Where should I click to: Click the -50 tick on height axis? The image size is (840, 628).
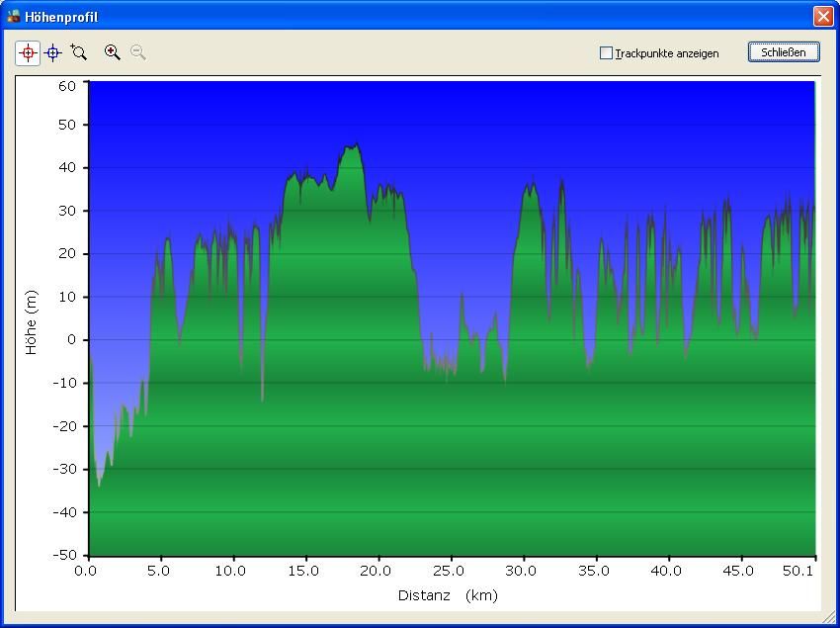pyautogui.click(x=63, y=555)
